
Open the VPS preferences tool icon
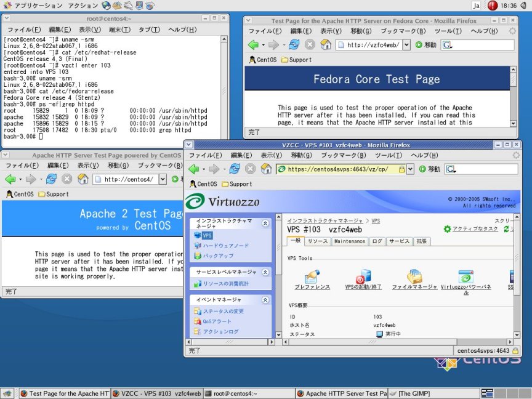(x=312, y=276)
